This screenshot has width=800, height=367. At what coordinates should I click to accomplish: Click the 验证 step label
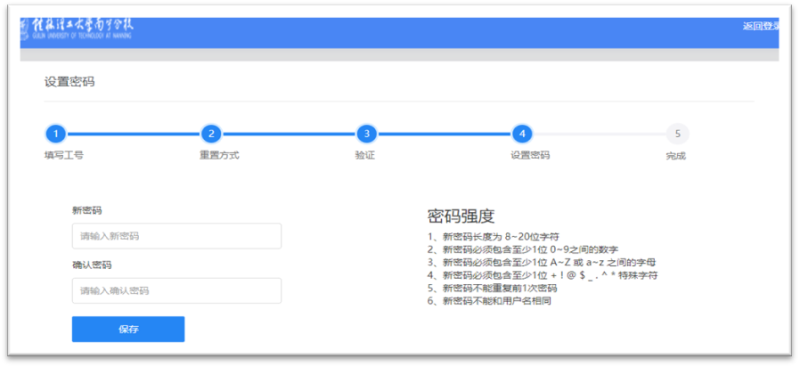pyautogui.click(x=365, y=156)
